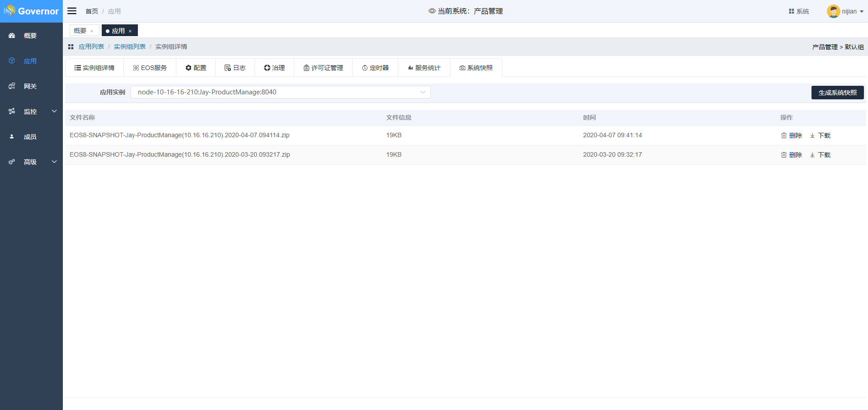Image resolution: width=868 pixels, height=410 pixels.
Task: Expand the 高级 sidebar submenu
Action: coord(54,162)
